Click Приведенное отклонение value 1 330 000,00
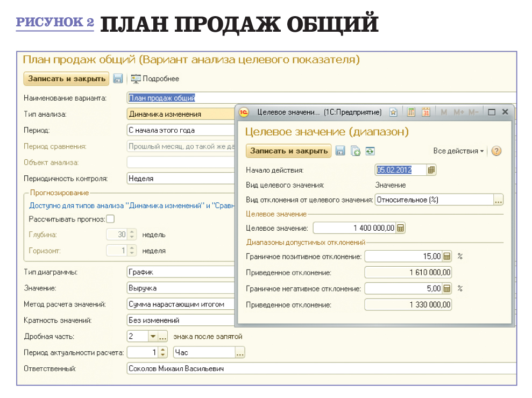The image size is (532, 398). 408,304
